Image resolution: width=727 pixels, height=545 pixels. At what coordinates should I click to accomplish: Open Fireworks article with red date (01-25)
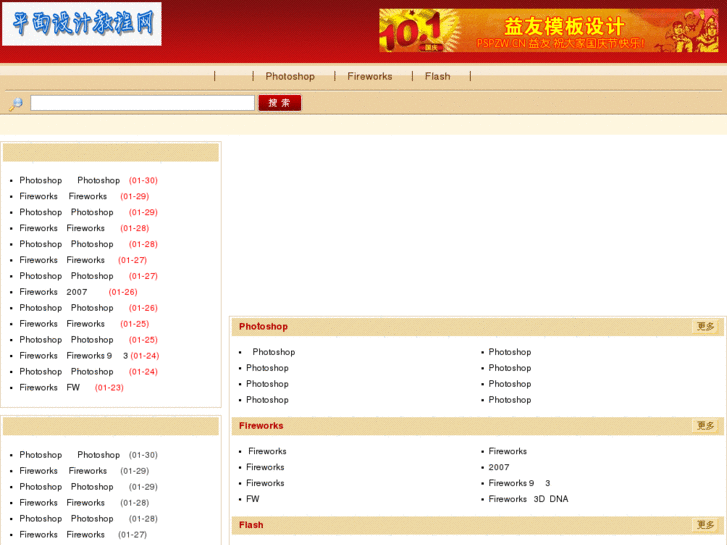[62, 324]
